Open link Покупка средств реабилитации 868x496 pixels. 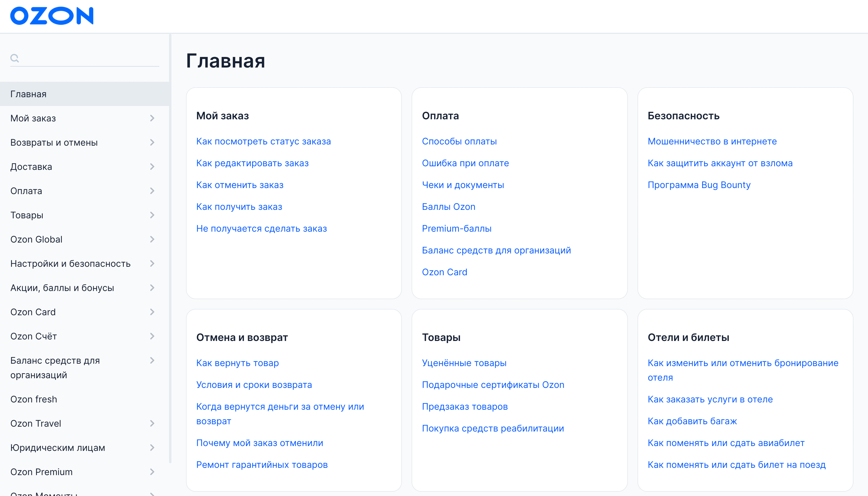[493, 428]
